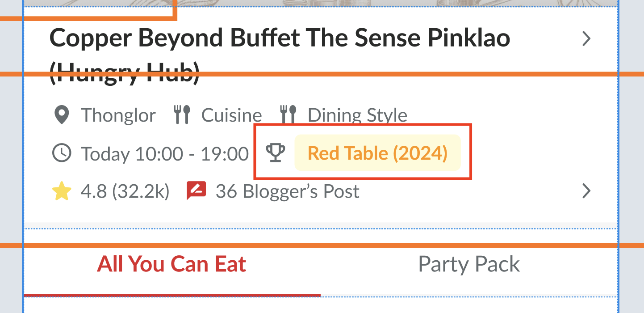The height and width of the screenshot is (313, 644).
Task: Click the fork-and-spoon icon before Cuisine
Action: tap(182, 115)
